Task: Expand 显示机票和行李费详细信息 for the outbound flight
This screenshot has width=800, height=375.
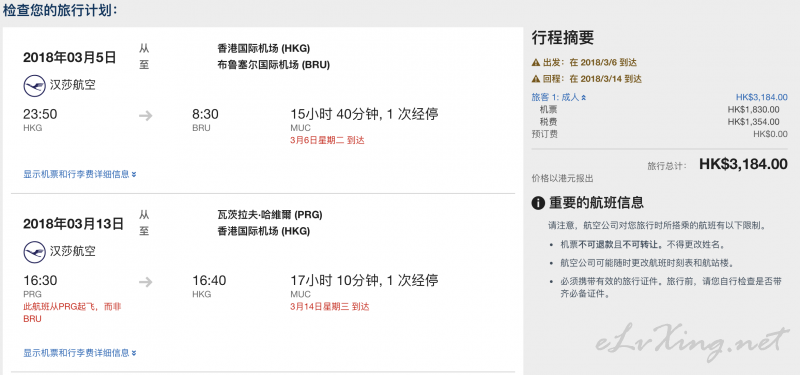Action: pos(80,174)
